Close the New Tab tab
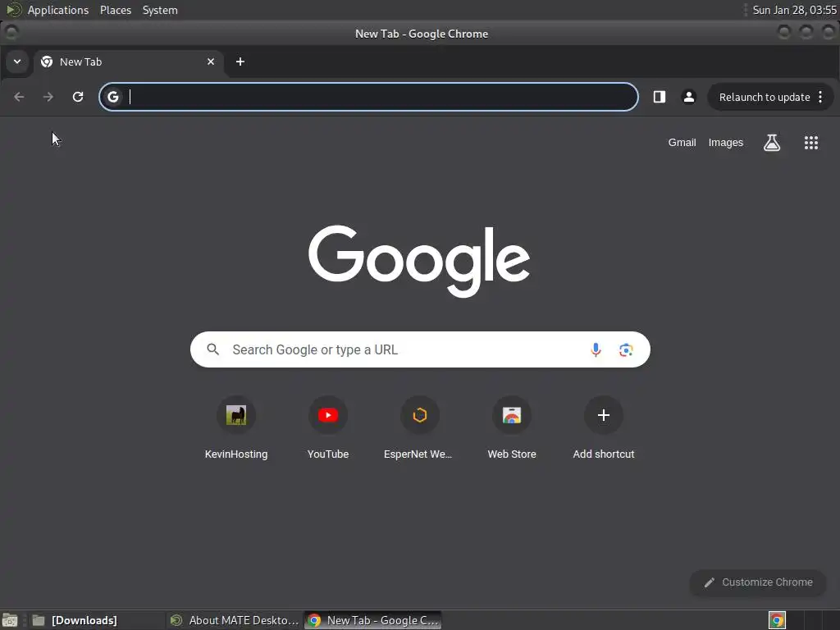The width and height of the screenshot is (840, 630). (211, 62)
